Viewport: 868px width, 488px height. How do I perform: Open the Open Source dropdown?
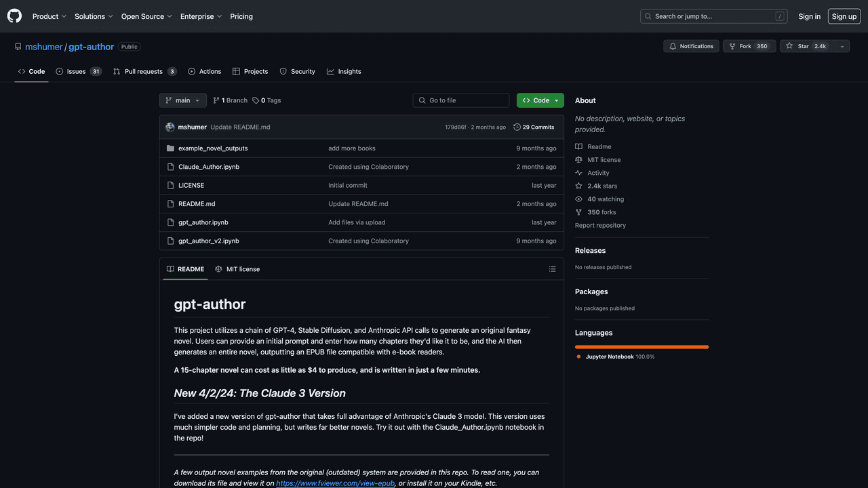click(x=146, y=16)
